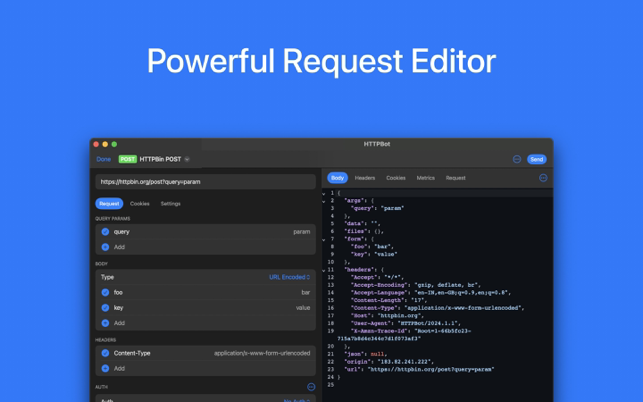
Task: Open the response panel more options icon
Action: 543,178
